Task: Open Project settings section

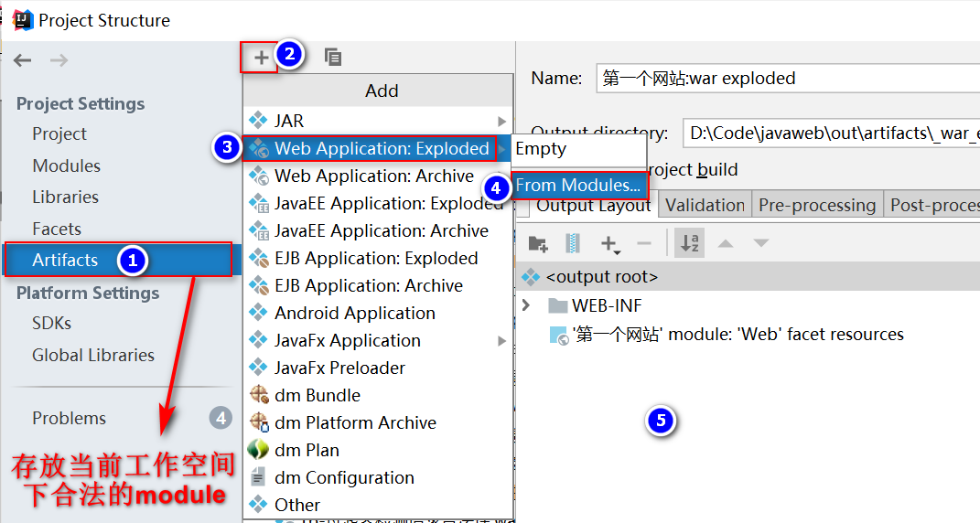Action: [59, 133]
